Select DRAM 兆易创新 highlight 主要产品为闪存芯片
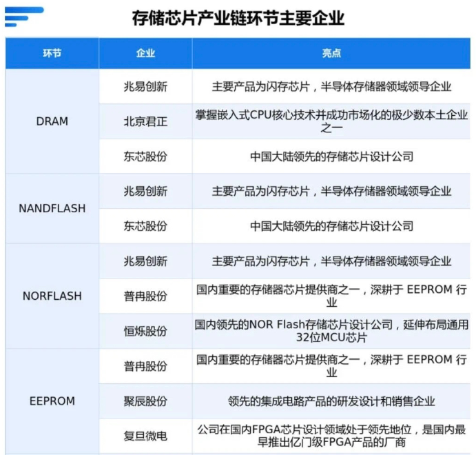 point(331,87)
